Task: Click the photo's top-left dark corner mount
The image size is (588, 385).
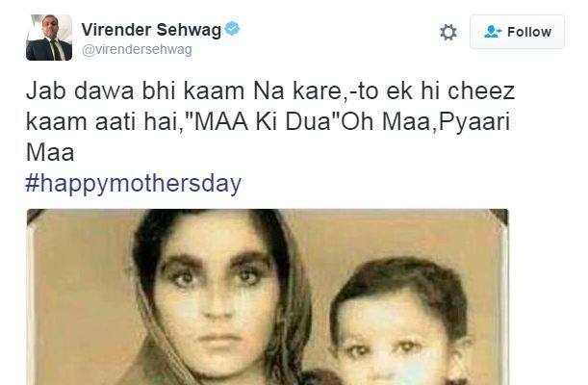Action: click(35, 216)
